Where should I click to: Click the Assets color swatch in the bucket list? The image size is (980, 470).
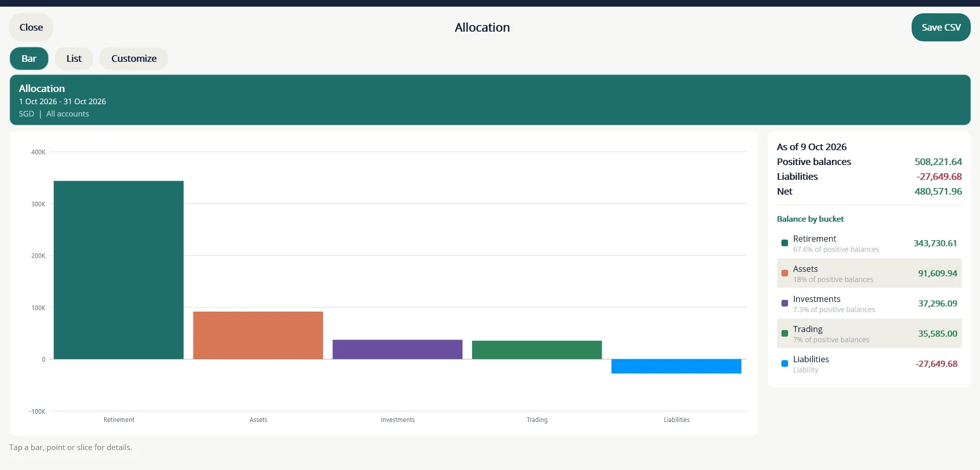(x=785, y=273)
